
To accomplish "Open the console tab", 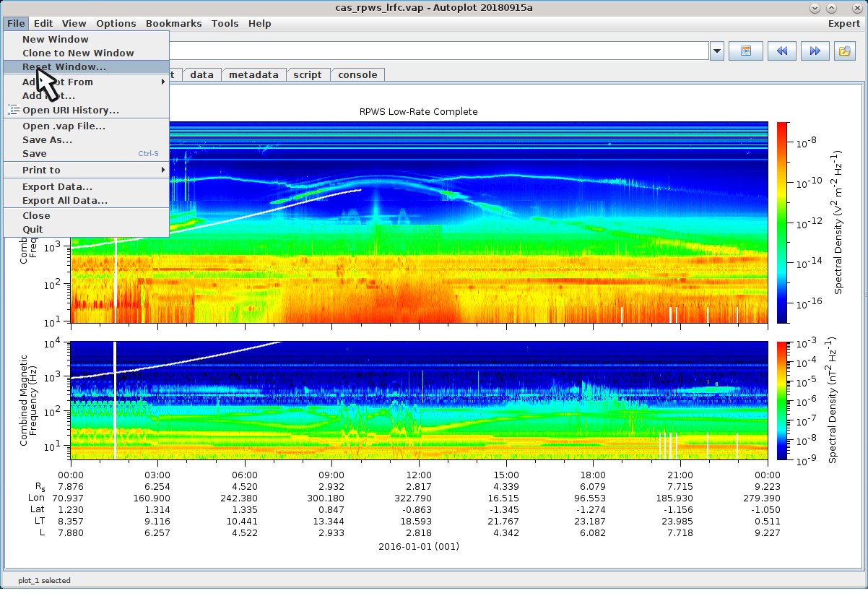I will click(357, 74).
